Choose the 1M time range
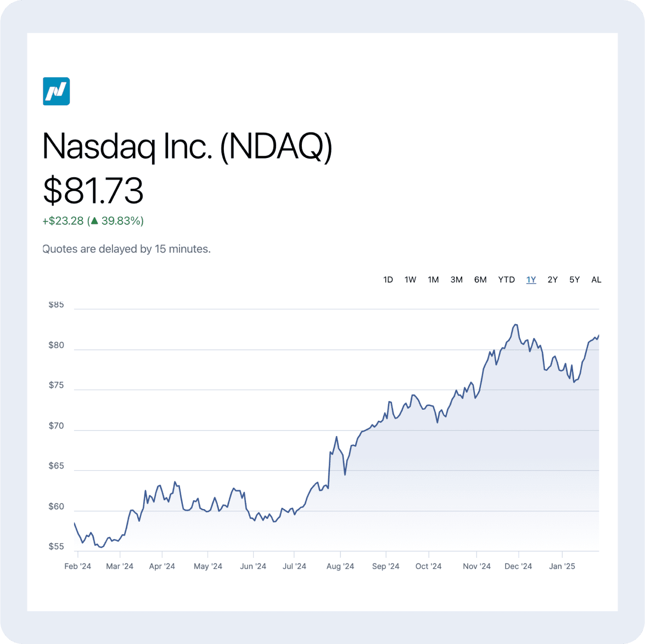This screenshot has height=644, width=645. (433, 280)
